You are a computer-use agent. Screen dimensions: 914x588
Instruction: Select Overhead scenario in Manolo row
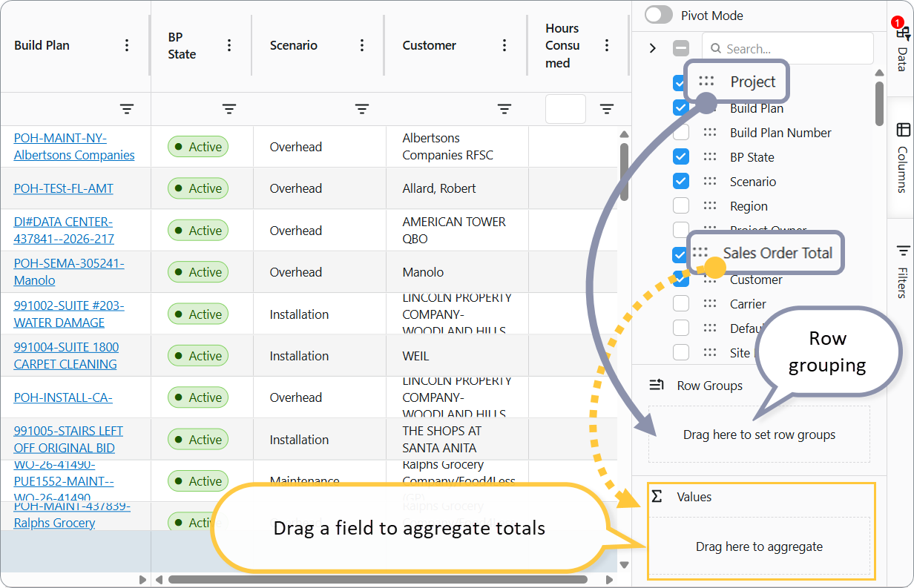coord(320,272)
